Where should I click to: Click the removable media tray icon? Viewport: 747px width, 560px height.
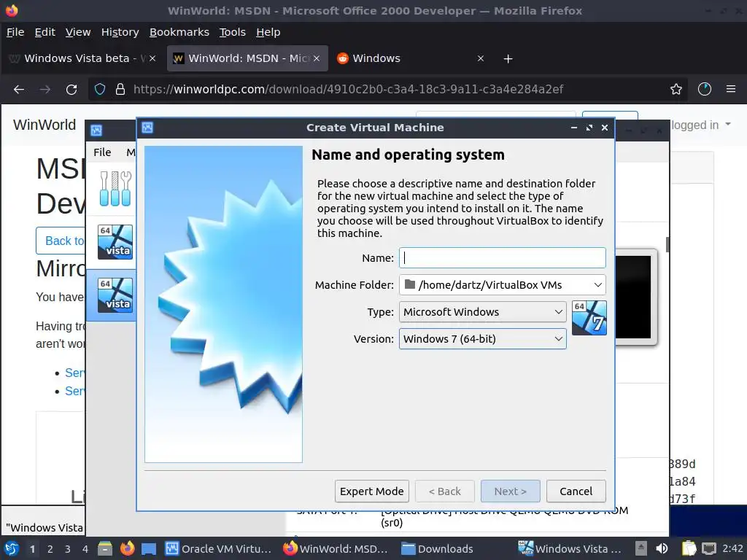pos(641,548)
